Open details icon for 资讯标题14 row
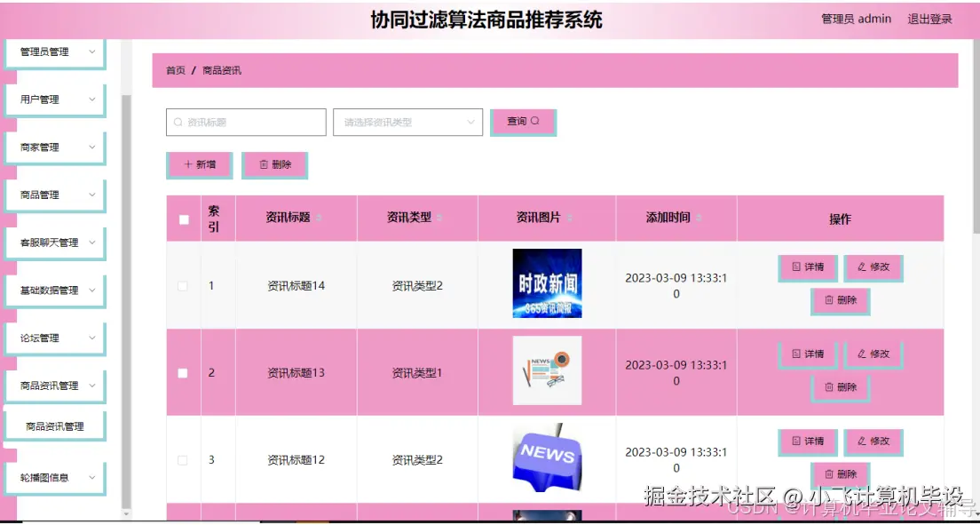980x525 pixels. pyautogui.click(x=796, y=267)
